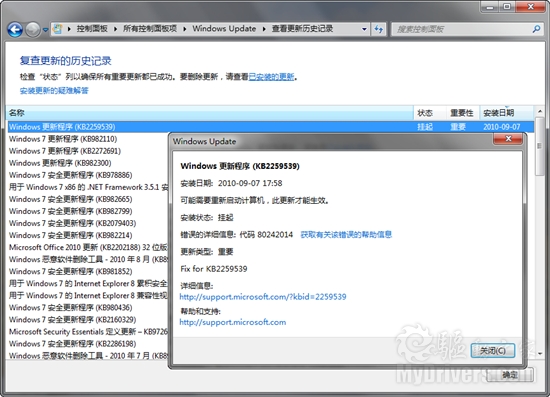
Task: Select Windows 7 安全更新程序 (KB2160329) row
Action: click(x=88, y=319)
